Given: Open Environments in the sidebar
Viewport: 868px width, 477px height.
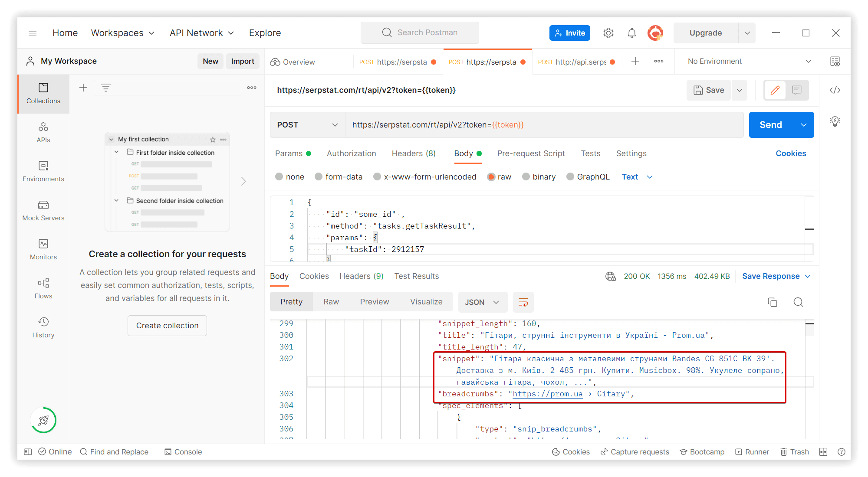Looking at the screenshot, I should [x=43, y=171].
